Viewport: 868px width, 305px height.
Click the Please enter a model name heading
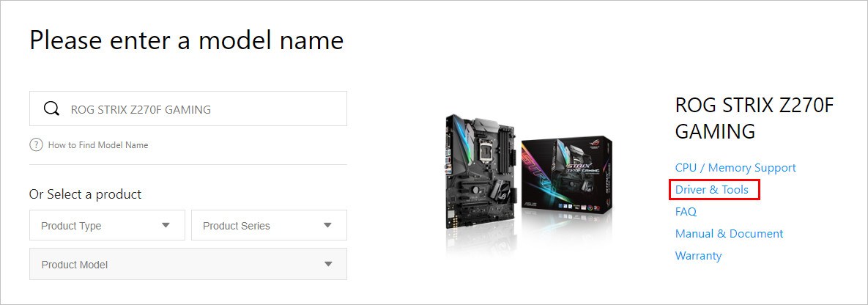187,41
